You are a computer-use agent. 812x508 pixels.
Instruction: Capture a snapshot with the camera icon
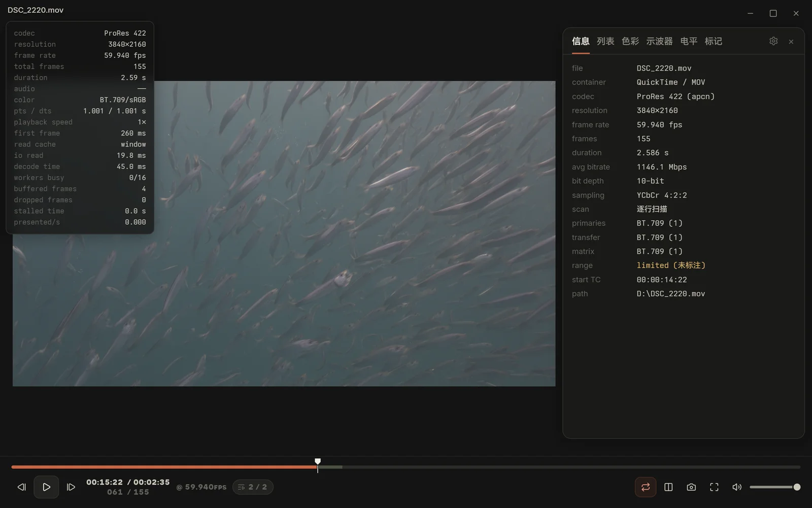coord(691,487)
